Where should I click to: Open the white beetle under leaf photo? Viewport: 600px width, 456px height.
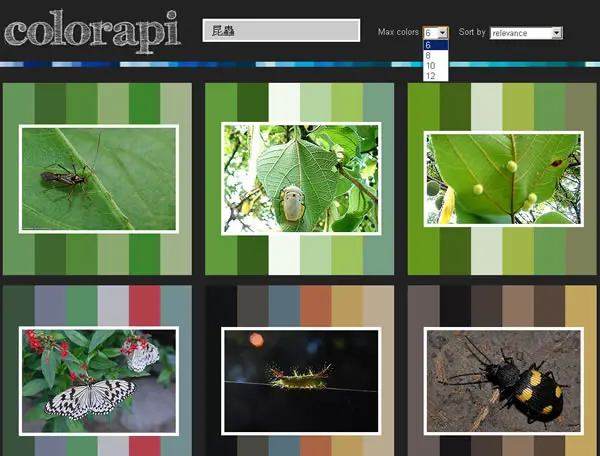[301, 179]
